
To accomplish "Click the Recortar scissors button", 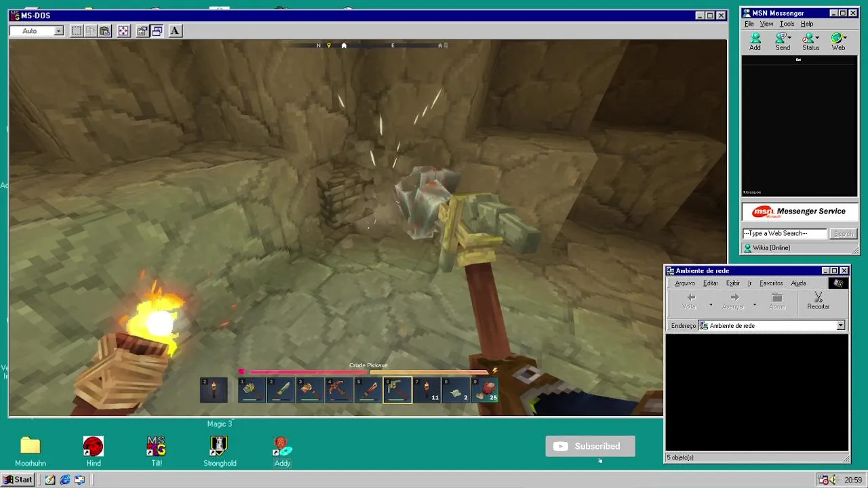I will point(818,302).
